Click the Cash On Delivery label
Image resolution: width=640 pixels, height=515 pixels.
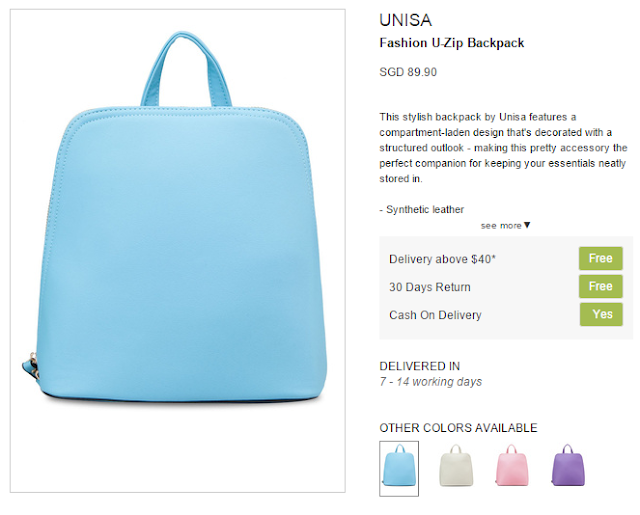click(435, 315)
